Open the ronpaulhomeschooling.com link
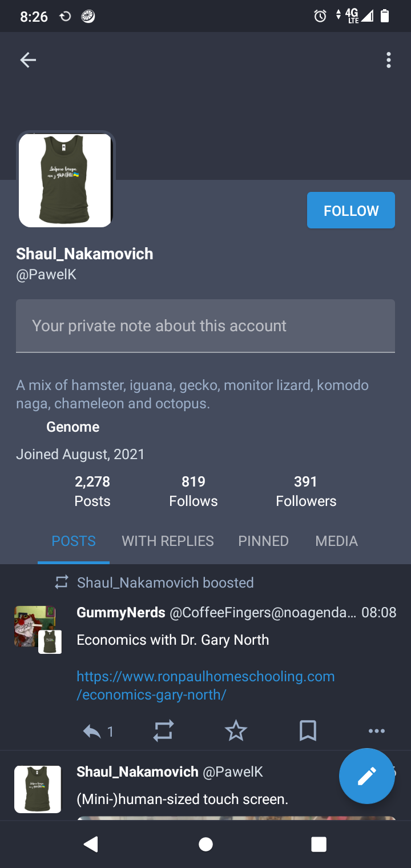This screenshot has width=411, height=868. coord(205,685)
